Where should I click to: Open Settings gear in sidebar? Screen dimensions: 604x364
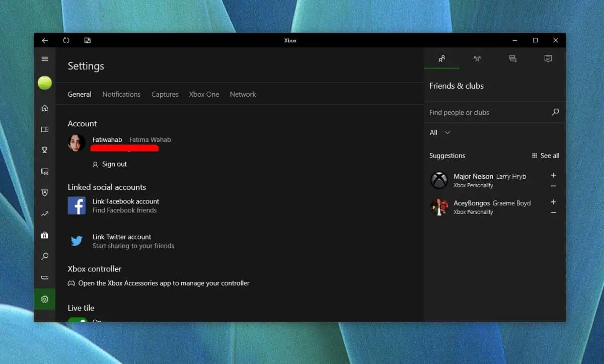point(45,299)
